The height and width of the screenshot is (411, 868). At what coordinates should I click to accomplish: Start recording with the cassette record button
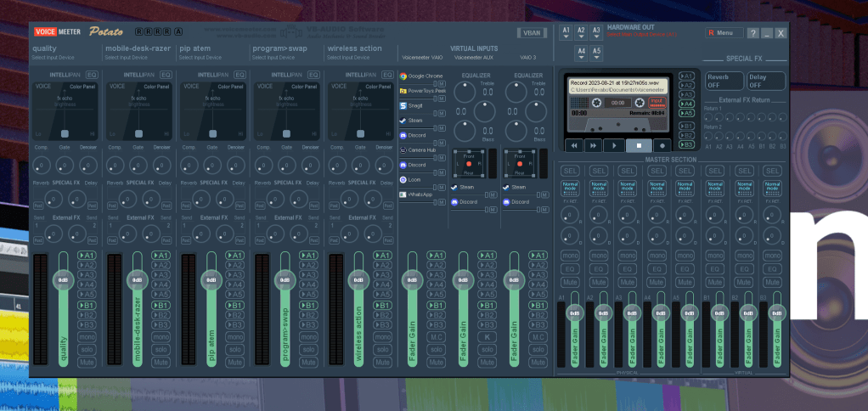click(662, 145)
